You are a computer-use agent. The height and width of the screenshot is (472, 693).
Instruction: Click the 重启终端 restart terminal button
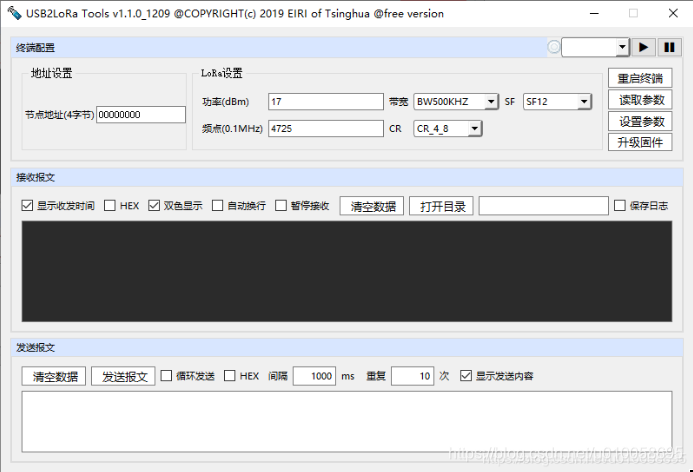640,78
